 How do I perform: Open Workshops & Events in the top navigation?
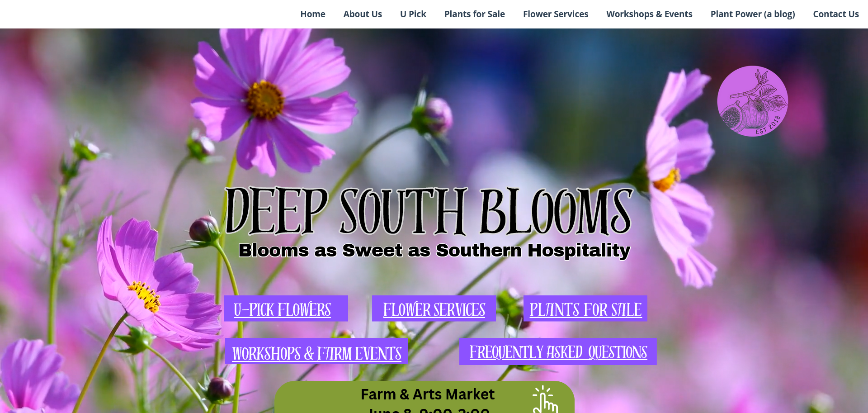click(649, 14)
